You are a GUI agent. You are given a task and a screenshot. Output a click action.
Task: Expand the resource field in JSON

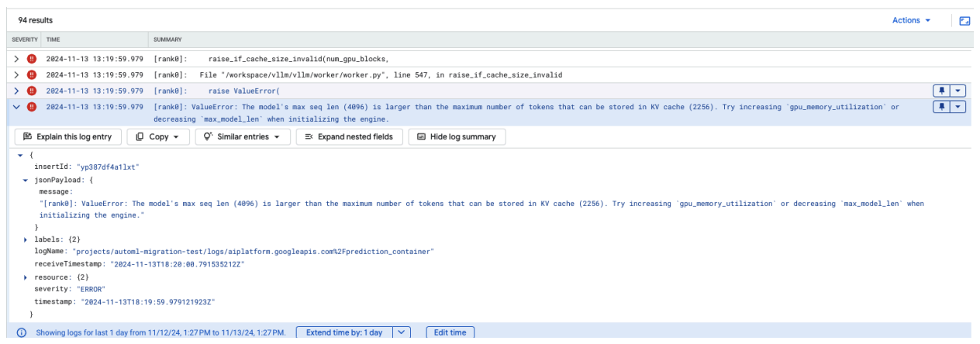point(26,277)
